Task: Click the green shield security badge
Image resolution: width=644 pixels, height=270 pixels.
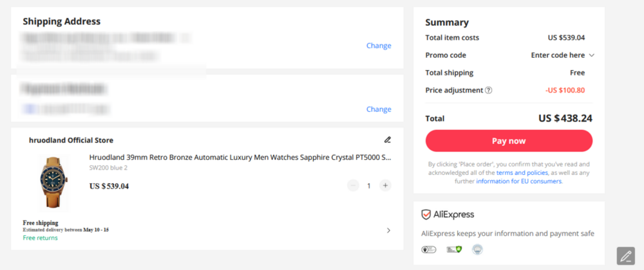Action: (454, 249)
